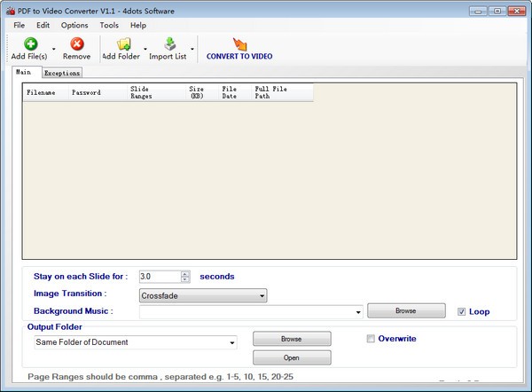The image size is (532, 392).
Task: Click the red Remove icon
Action: pyautogui.click(x=76, y=43)
